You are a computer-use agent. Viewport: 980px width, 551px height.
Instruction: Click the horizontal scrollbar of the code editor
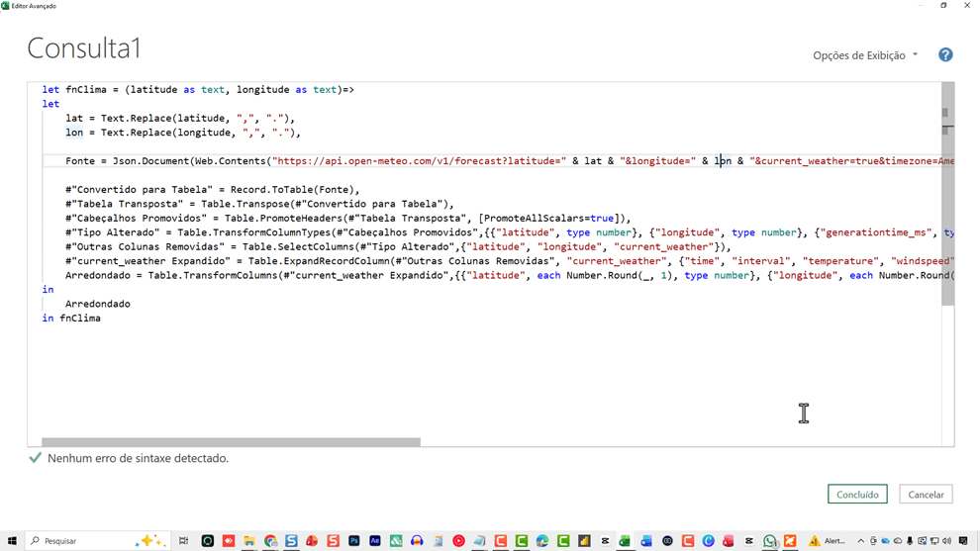(231, 442)
